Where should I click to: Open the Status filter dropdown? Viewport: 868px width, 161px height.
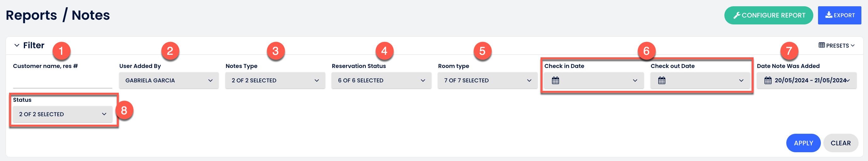click(x=63, y=114)
